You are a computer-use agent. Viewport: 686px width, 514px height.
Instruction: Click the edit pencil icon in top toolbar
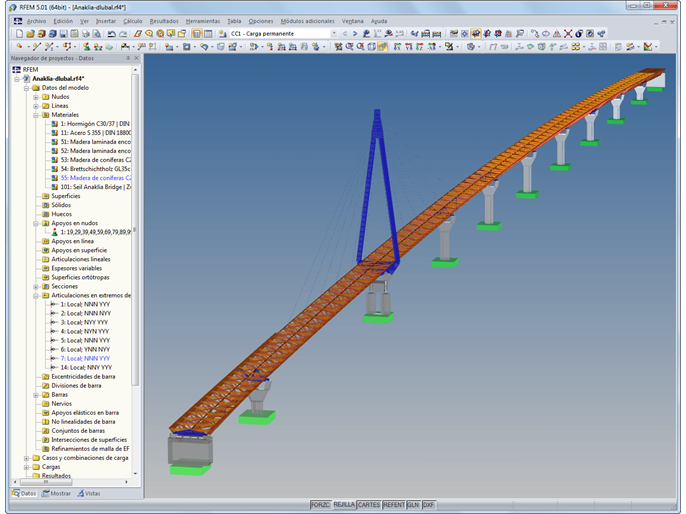138,34
